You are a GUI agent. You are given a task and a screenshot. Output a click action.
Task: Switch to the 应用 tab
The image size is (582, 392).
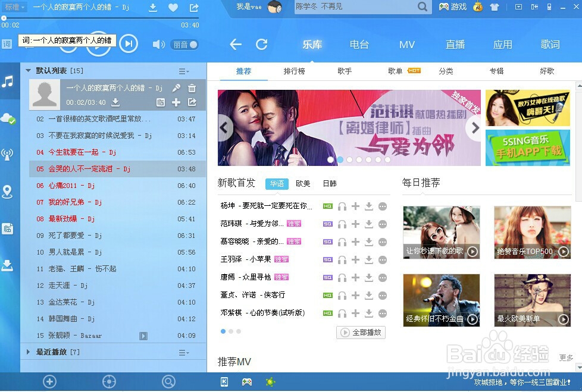click(x=503, y=45)
